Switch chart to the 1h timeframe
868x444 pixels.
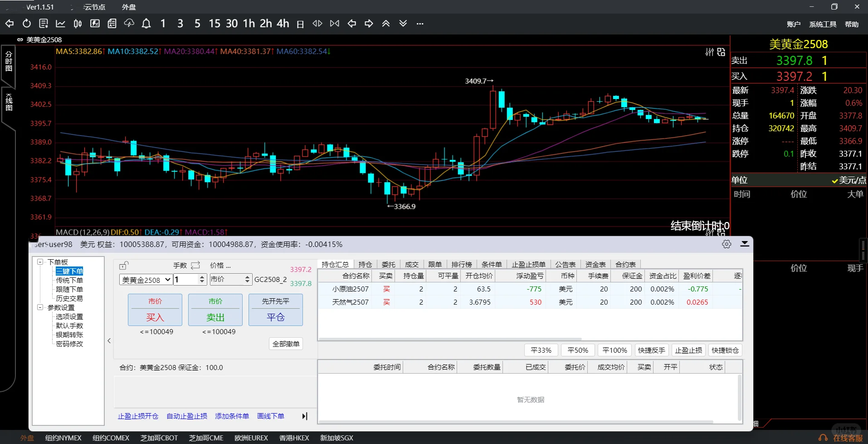point(249,24)
